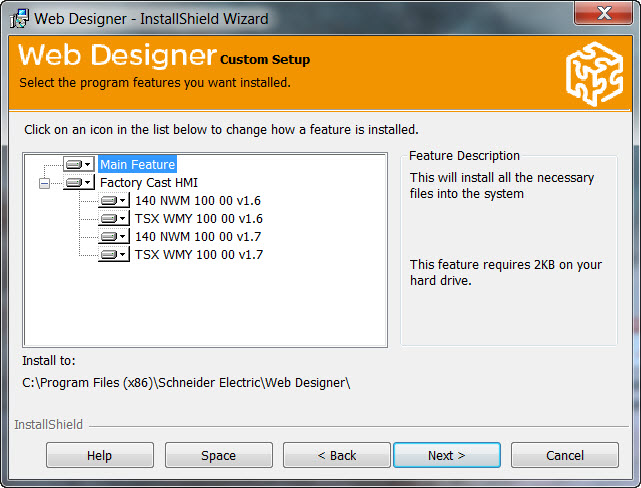Click the Help button
Viewport: 641px width, 488px height.
click(100, 455)
